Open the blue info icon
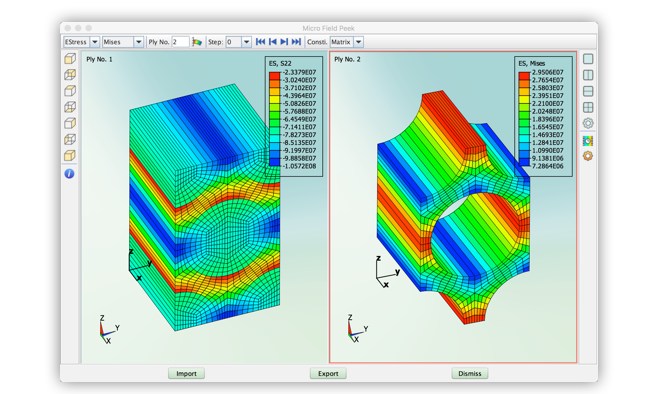The image size is (660, 394). click(x=69, y=173)
